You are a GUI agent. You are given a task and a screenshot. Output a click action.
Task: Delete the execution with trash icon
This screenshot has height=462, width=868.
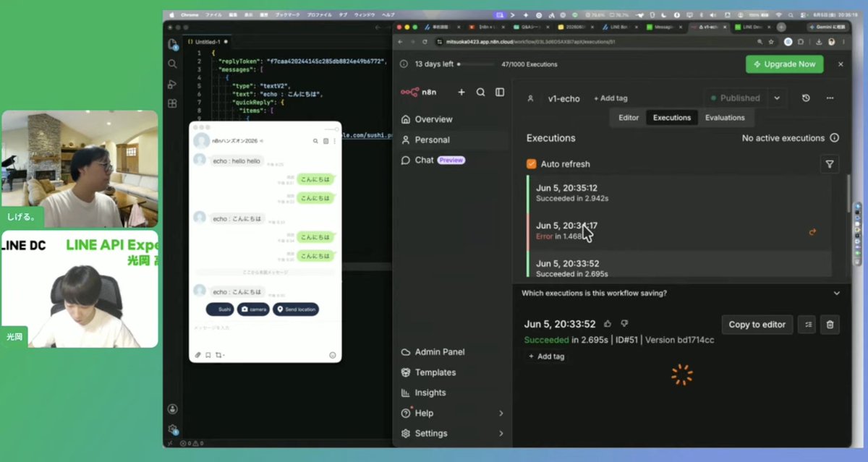[x=830, y=325]
